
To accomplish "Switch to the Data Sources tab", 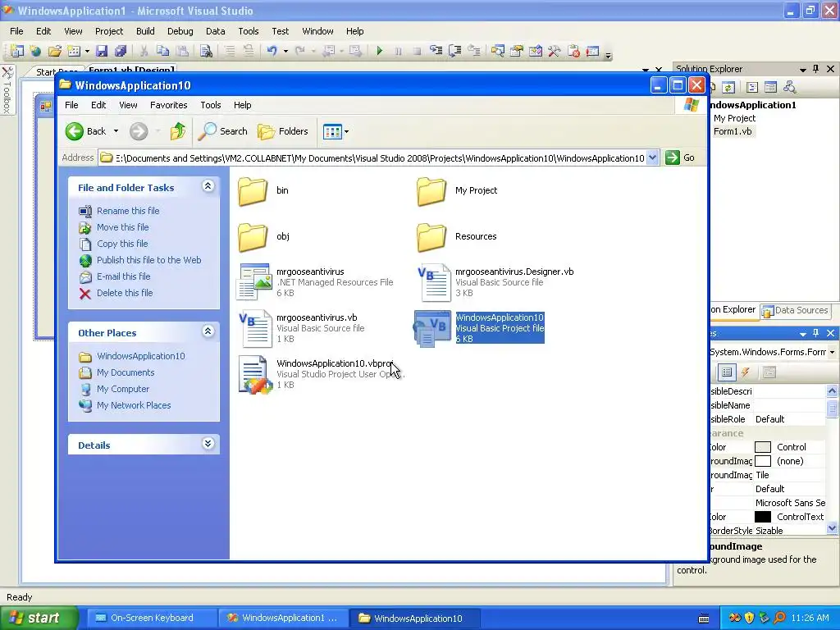I will [795, 311].
